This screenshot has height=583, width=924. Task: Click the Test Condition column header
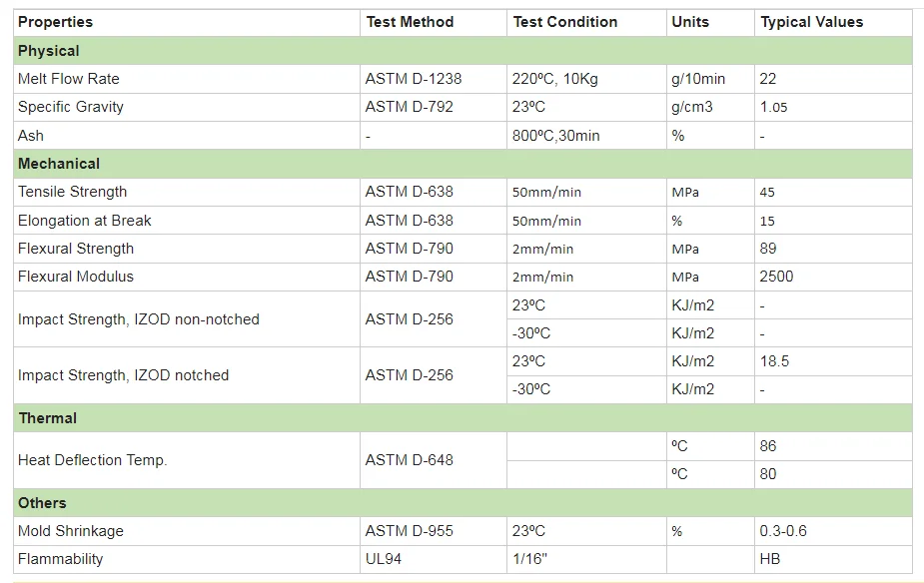tap(565, 22)
